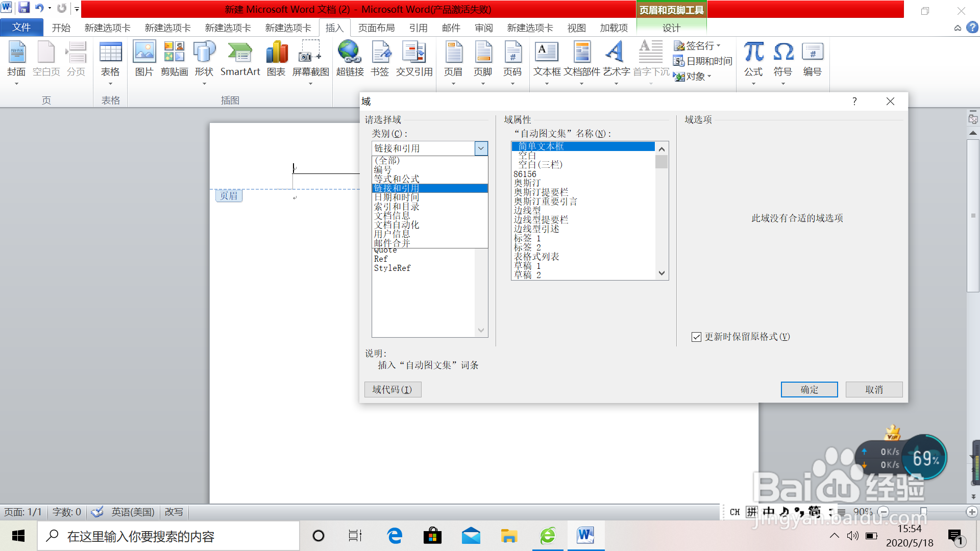Image resolution: width=980 pixels, height=551 pixels.
Task: Open document parts (文档部件) menu
Action: click(581, 62)
